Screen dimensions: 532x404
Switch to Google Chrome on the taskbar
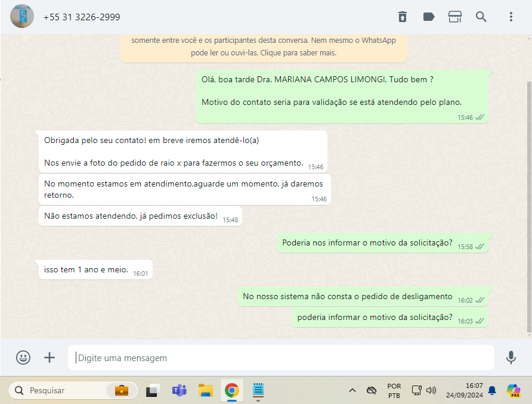(x=232, y=390)
